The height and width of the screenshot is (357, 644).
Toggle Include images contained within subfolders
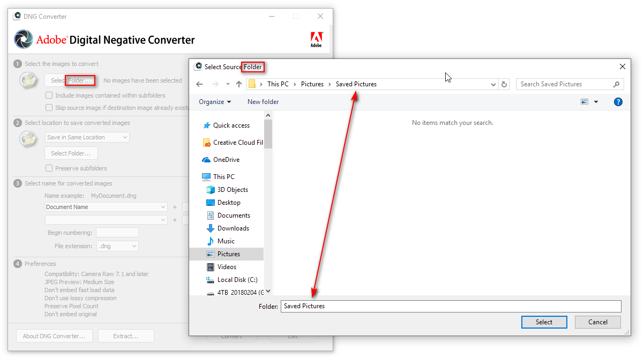point(49,95)
